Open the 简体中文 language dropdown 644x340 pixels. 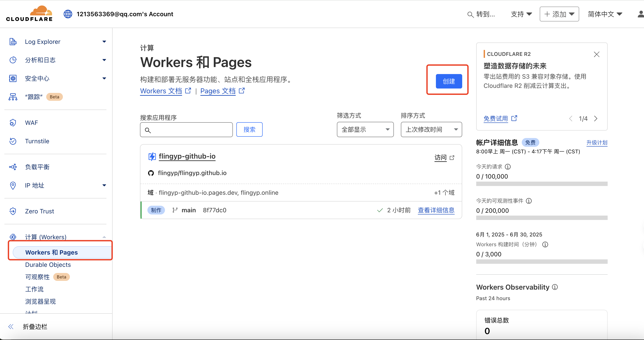click(x=605, y=14)
